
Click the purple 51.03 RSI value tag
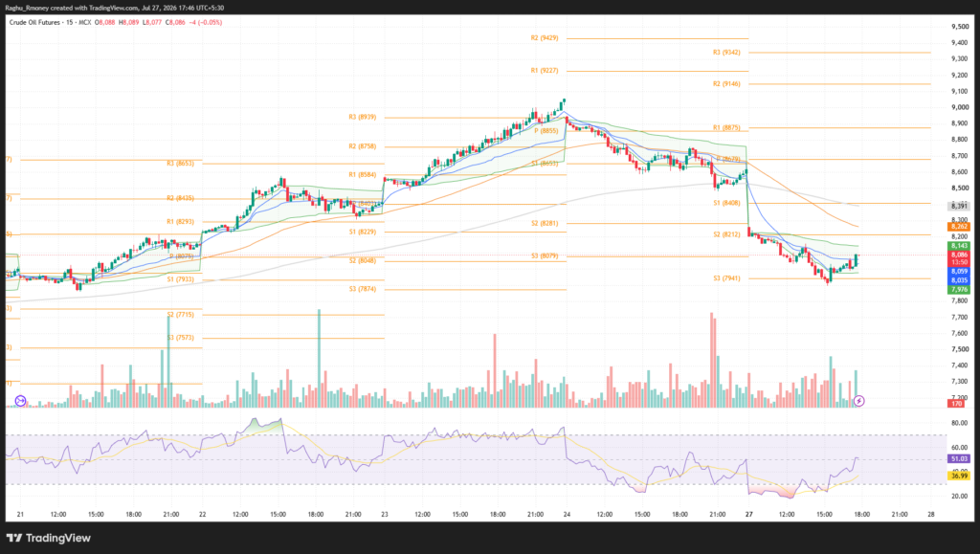click(x=959, y=458)
